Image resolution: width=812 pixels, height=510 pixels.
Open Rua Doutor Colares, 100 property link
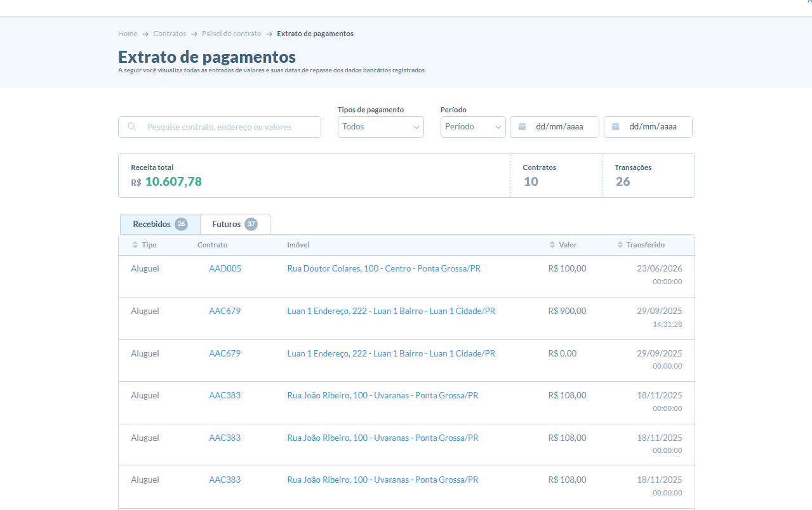pos(384,268)
